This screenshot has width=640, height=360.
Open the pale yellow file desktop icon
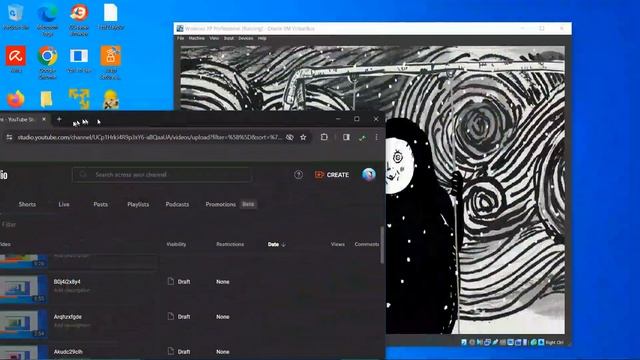(x=47, y=99)
